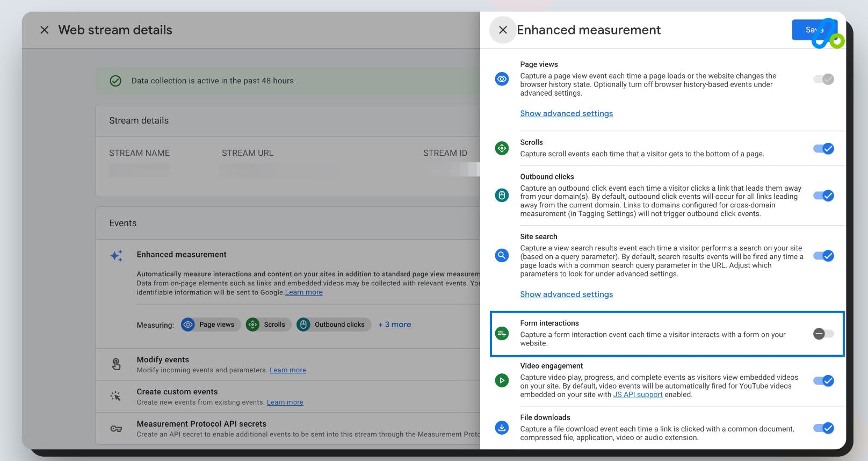Save the enhanced measurement settings
The width and height of the screenshot is (868, 461).
pyautogui.click(x=812, y=30)
